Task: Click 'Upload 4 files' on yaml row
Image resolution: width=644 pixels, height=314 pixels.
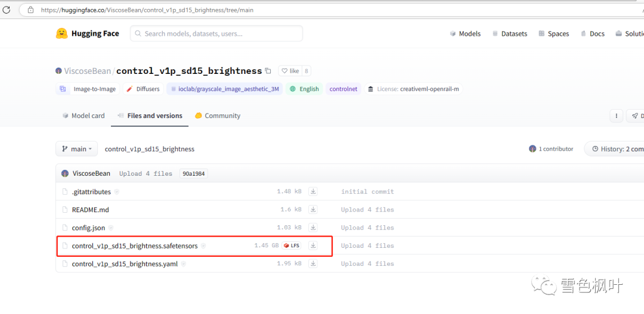Action: tap(367, 264)
